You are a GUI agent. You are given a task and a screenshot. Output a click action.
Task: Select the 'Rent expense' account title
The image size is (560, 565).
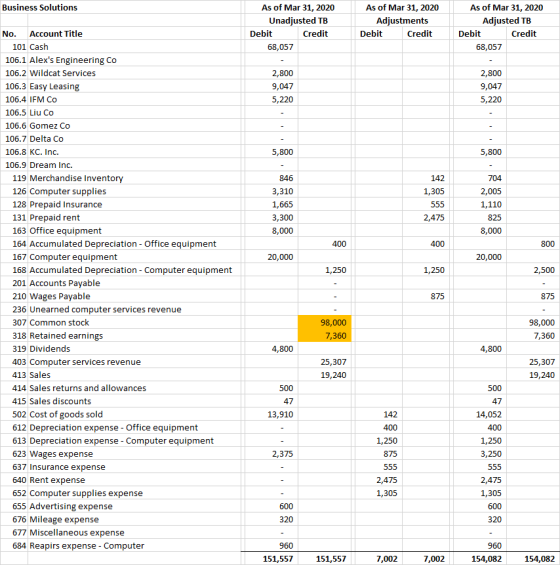(57, 480)
